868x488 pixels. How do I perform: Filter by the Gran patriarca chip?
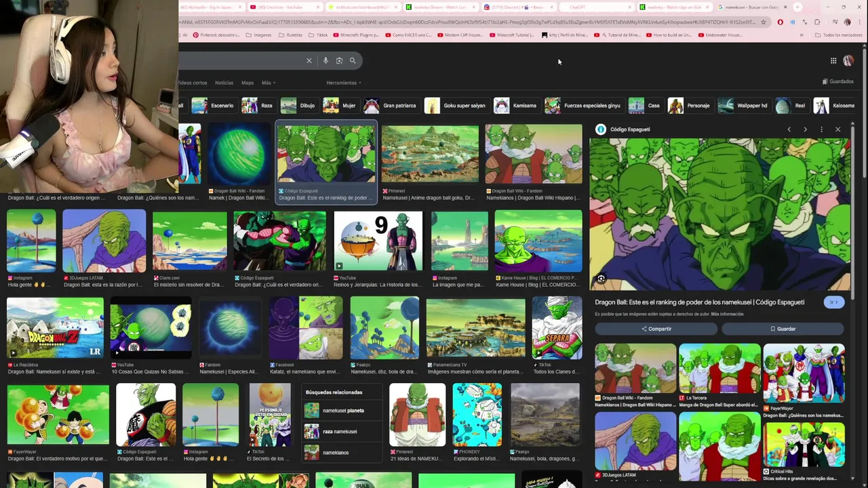[x=391, y=106]
